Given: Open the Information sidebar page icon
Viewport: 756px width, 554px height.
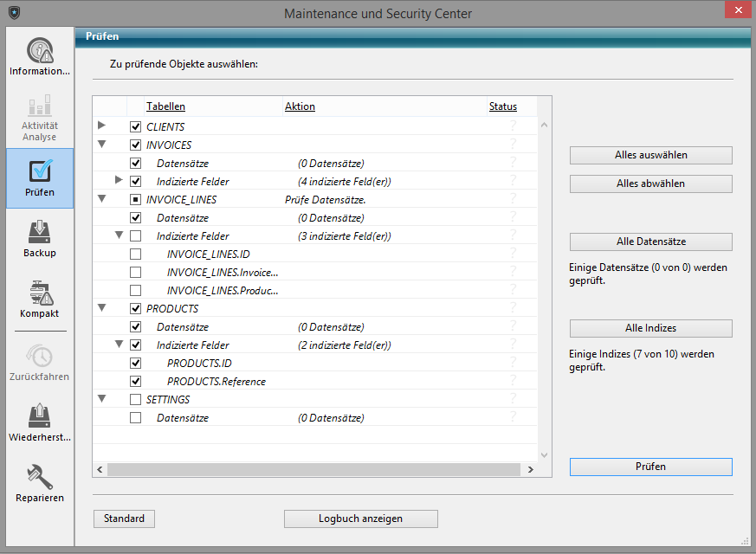Looking at the screenshot, I should pyautogui.click(x=40, y=51).
